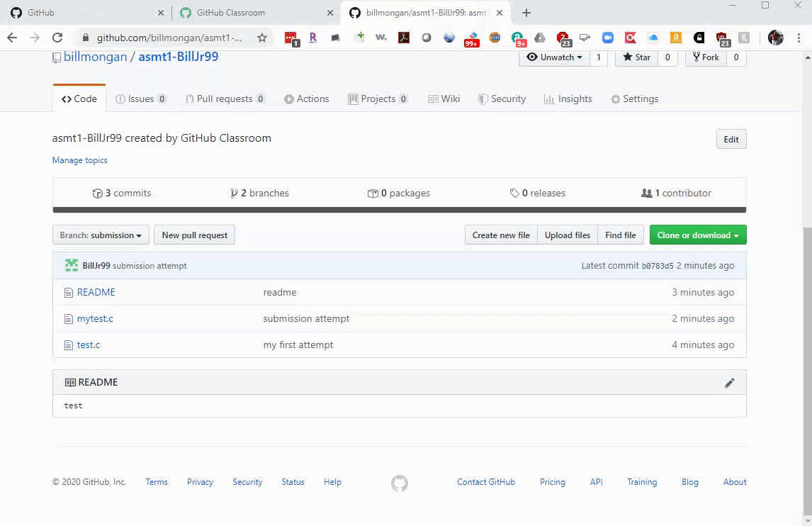Open the mytest.c file
Image resolution: width=812 pixels, height=526 pixels.
coord(95,319)
